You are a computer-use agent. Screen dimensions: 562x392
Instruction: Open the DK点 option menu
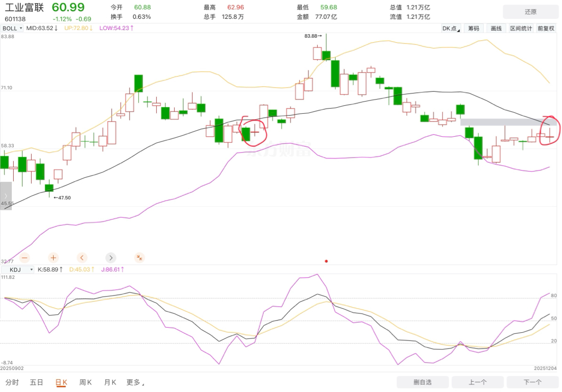[x=451, y=28]
